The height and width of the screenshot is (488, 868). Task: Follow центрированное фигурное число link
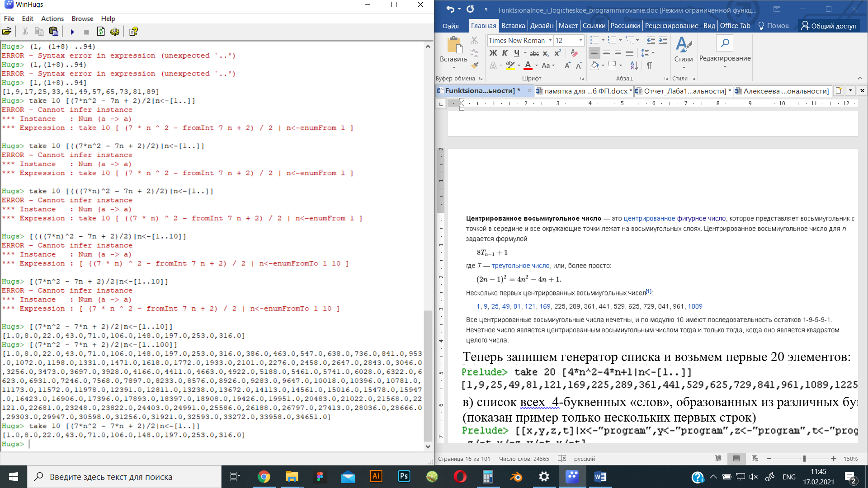675,218
